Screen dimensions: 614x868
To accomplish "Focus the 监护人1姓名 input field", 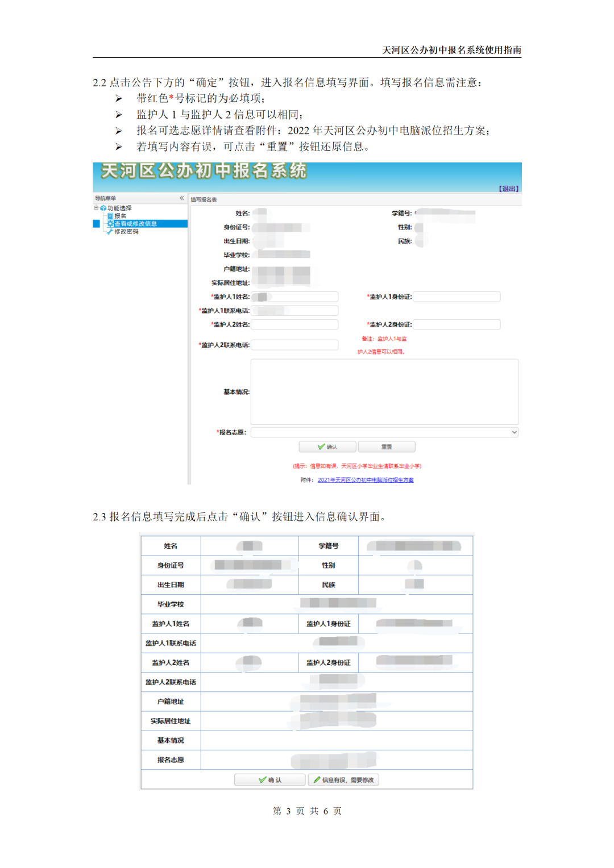I will pyautogui.click(x=294, y=297).
